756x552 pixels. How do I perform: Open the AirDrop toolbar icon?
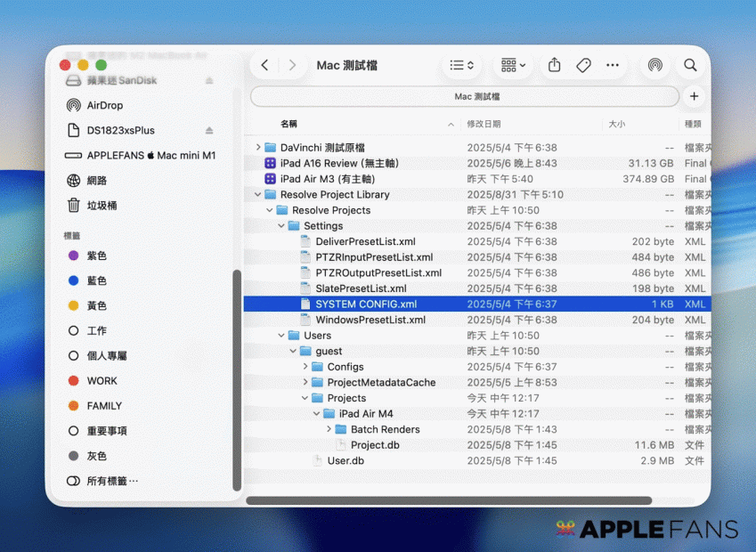click(654, 65)
